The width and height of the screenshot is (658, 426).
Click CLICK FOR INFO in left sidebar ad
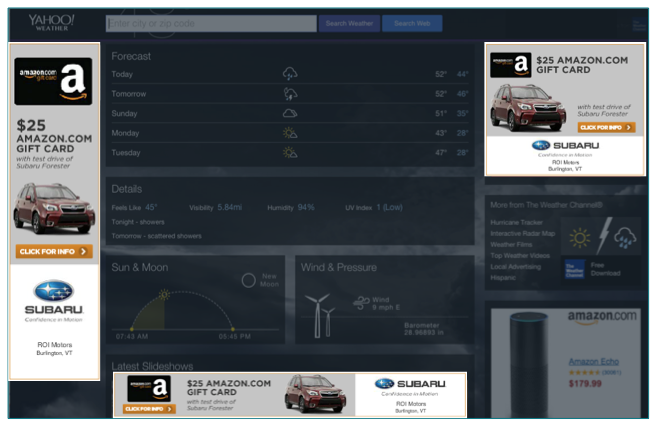[54, 251]
